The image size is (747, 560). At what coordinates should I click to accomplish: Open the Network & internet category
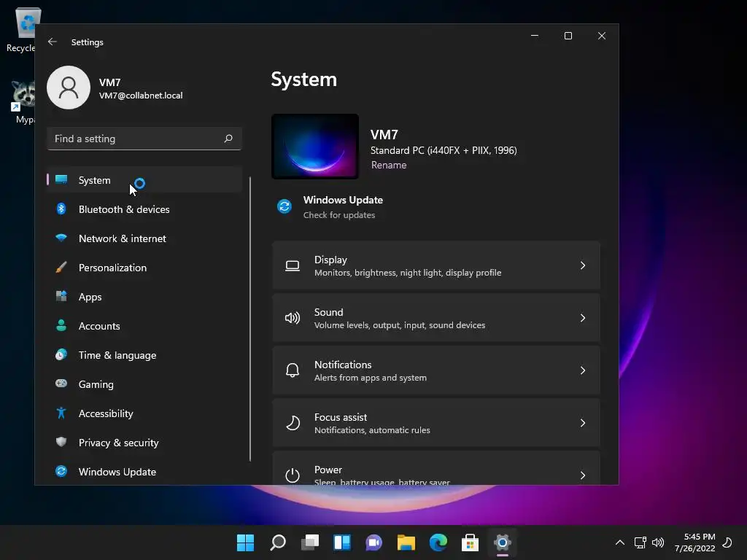[x=145, y=238]
